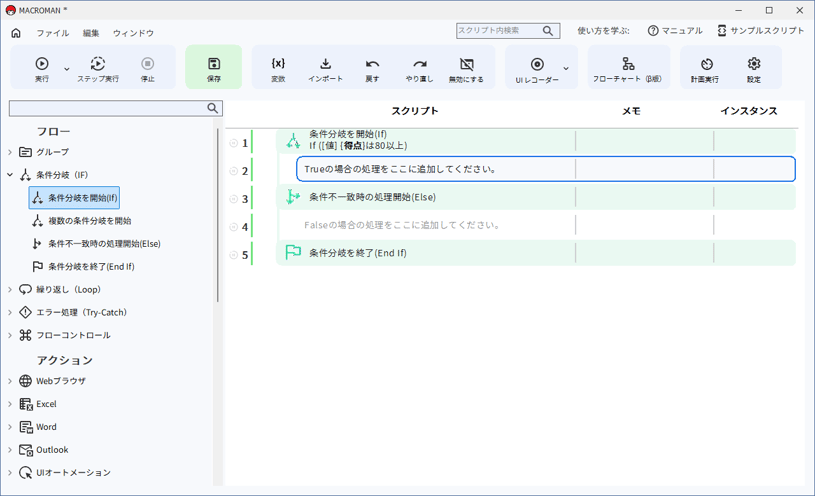Open Scheduled Run (計画実行)
The image size is (815, 496).
click(x=705, y=69)
